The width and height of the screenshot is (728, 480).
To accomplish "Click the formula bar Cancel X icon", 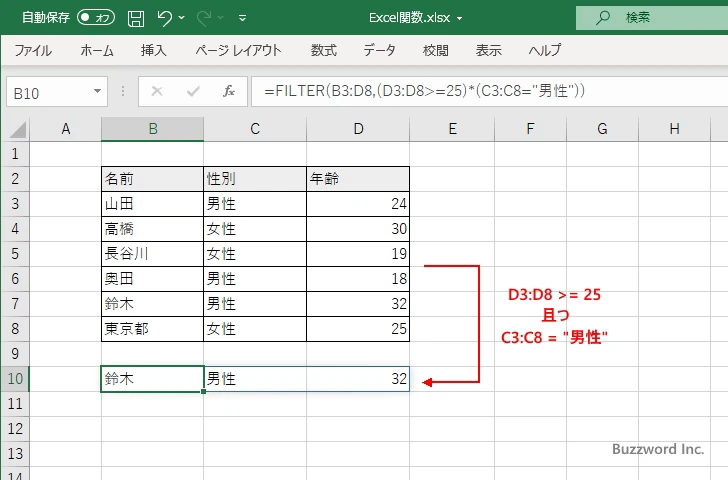I will tap(156, 91).
